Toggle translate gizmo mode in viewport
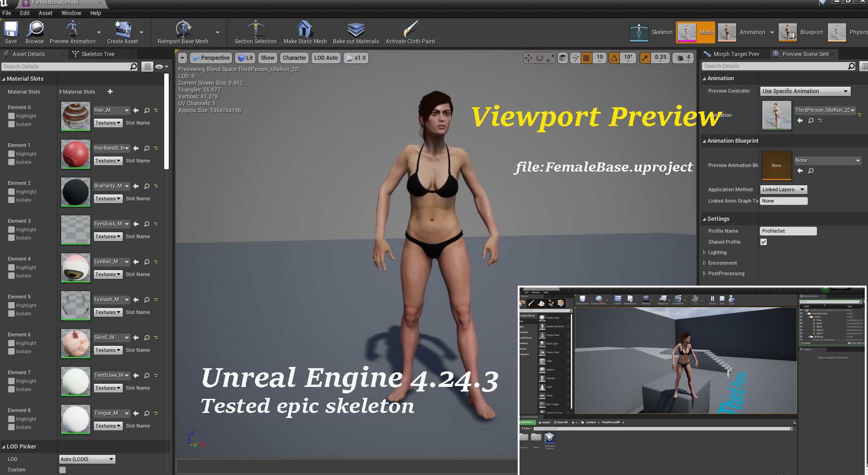868x475 pixels. pos(529,58)
